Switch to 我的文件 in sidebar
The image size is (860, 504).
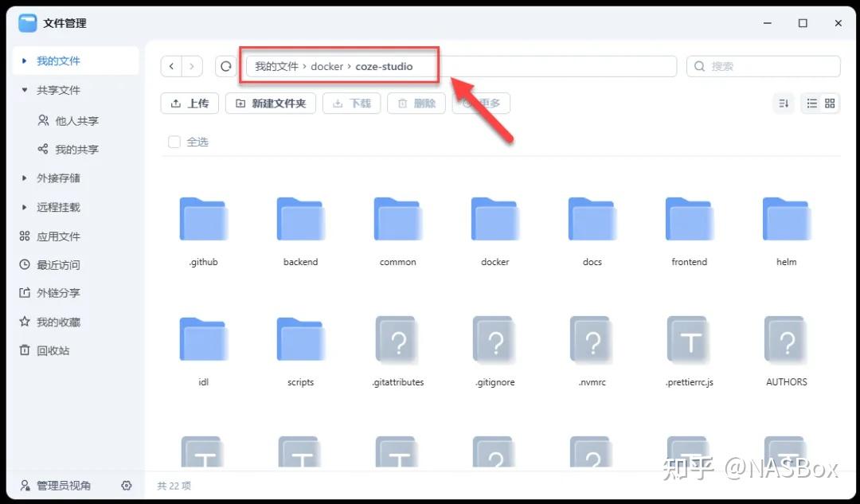pos(60,61)
